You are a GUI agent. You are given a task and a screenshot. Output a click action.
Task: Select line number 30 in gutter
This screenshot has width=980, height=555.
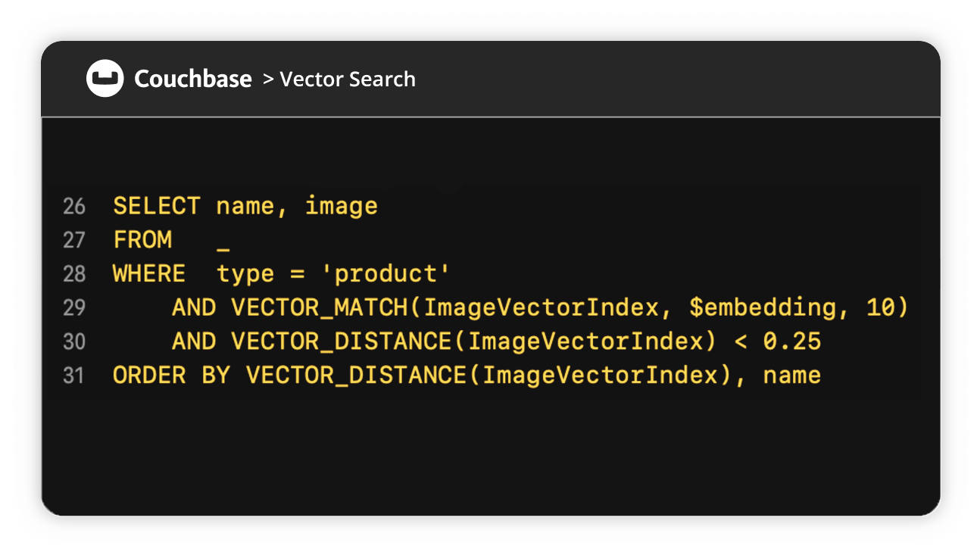74,342
